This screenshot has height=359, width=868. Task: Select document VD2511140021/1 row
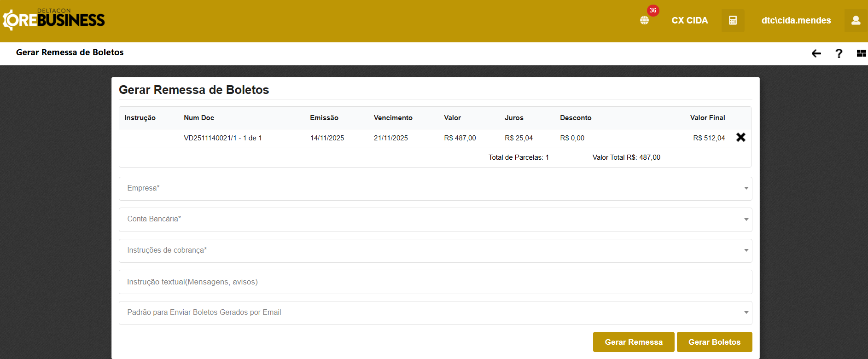pos(223,138)
